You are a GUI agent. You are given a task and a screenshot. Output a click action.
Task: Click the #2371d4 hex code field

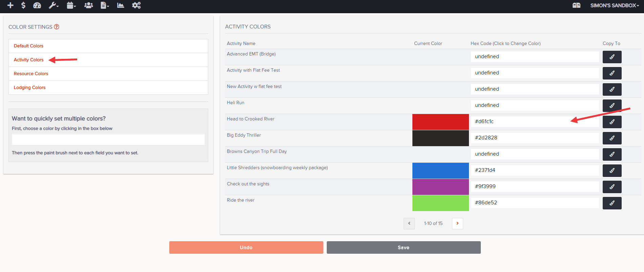(x=535, y=170)
